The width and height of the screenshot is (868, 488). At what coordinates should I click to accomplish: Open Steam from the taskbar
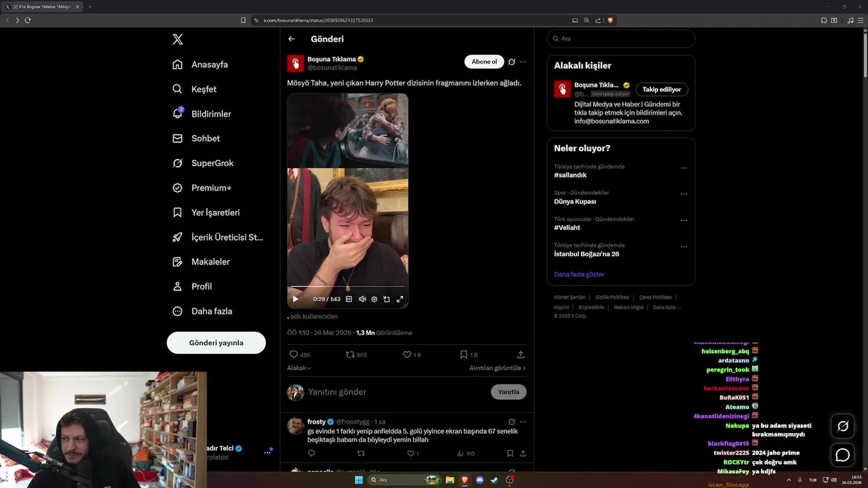[494, 480]
